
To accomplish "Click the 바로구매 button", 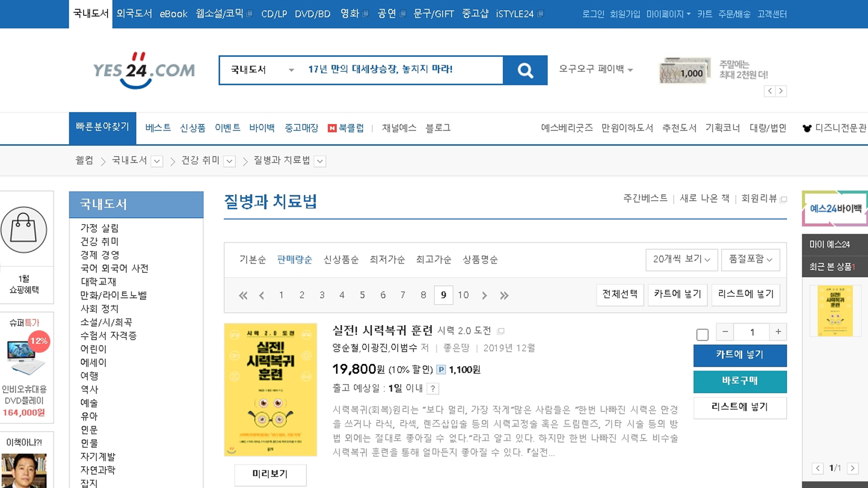I will [740, 381].
